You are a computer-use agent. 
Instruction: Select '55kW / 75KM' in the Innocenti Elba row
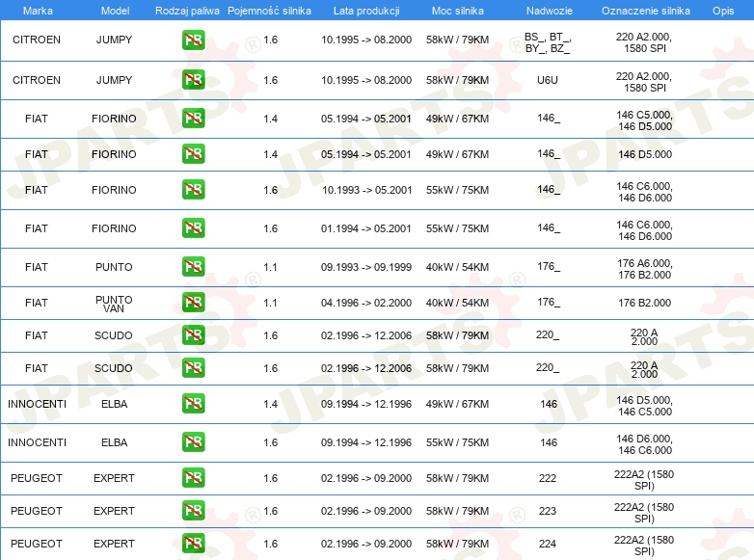tap(457, 442)
